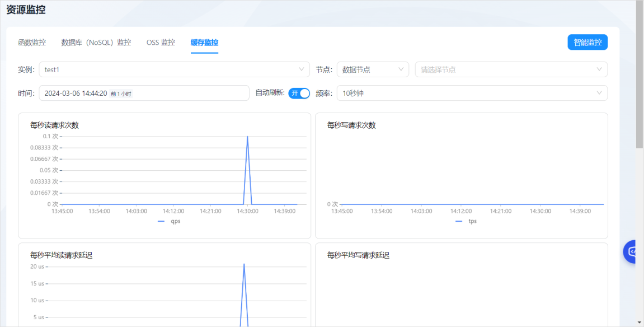The width and height of the screenshot is (644, 327).
Task: Switch to the 数据库 (NoSQL) 监控 tab
Action: (x=96, y=43)
